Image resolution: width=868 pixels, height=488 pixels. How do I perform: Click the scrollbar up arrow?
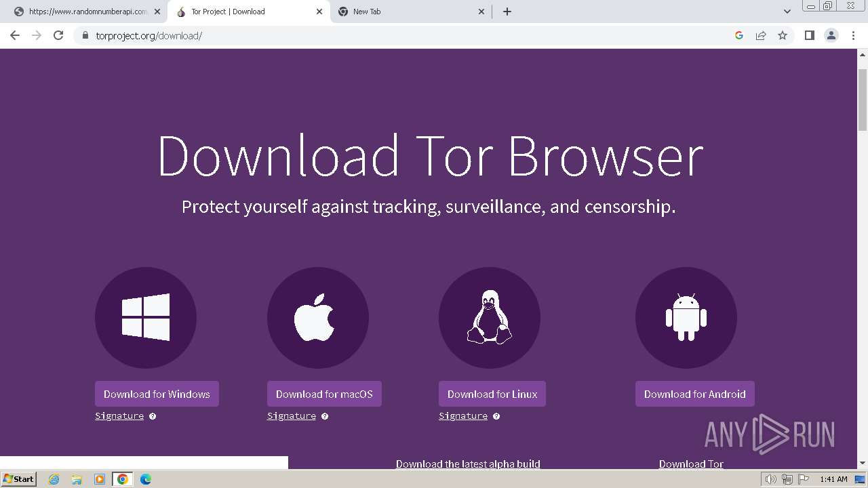pyautogui.click(x=863, y=54)
